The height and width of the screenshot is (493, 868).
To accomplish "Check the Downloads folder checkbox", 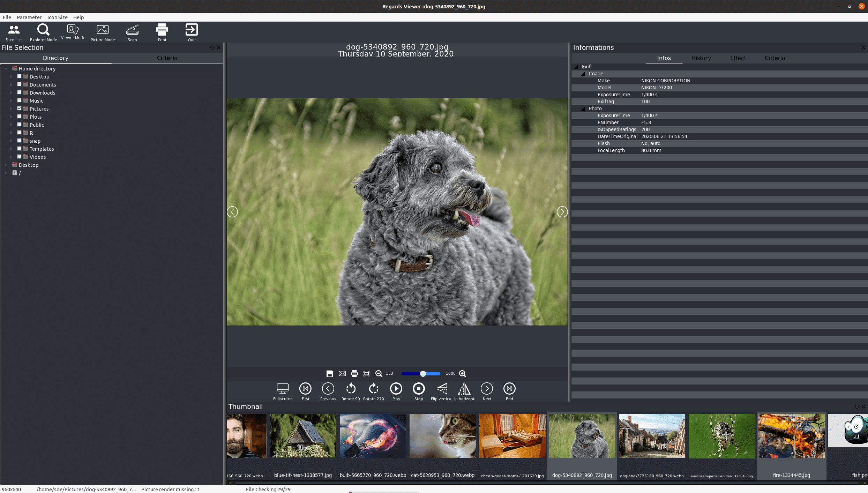I will (20, 92).
